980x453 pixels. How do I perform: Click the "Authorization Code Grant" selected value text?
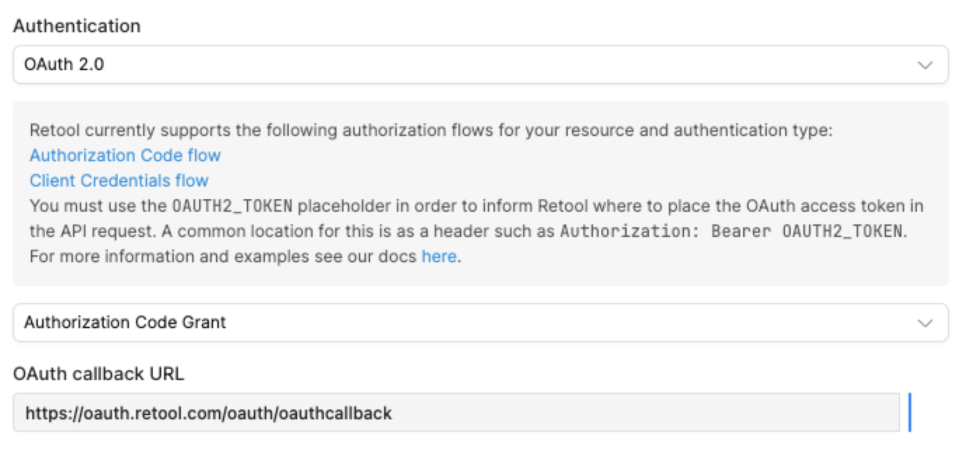click(125, 323)
